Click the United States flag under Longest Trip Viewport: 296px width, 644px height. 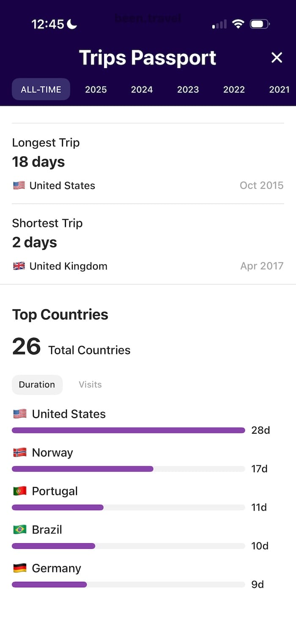(19, 185)
